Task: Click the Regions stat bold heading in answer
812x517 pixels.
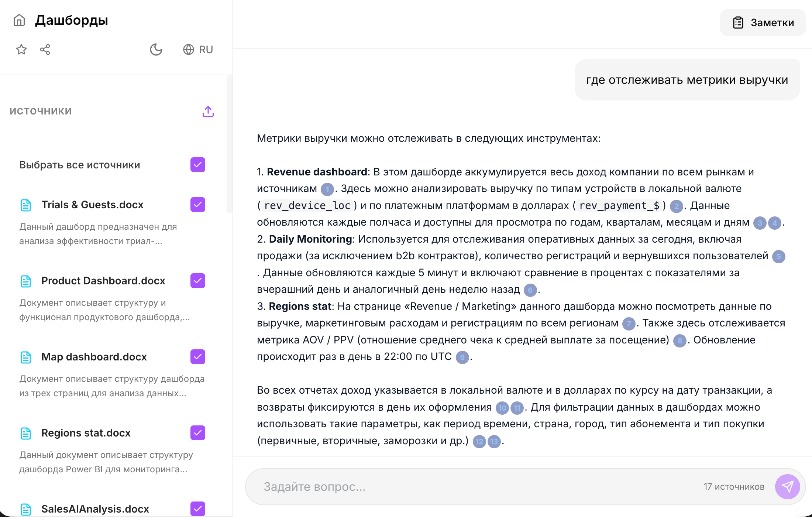Action: 300,307
